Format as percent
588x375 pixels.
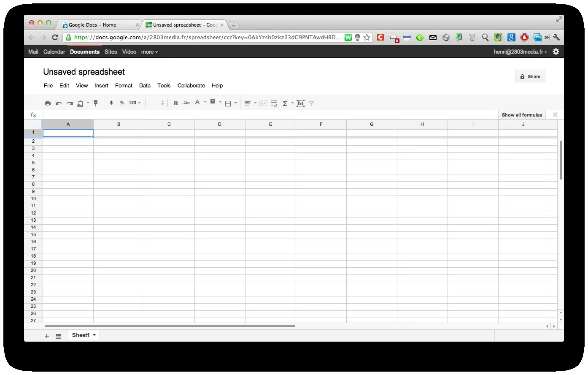point(122,103)
